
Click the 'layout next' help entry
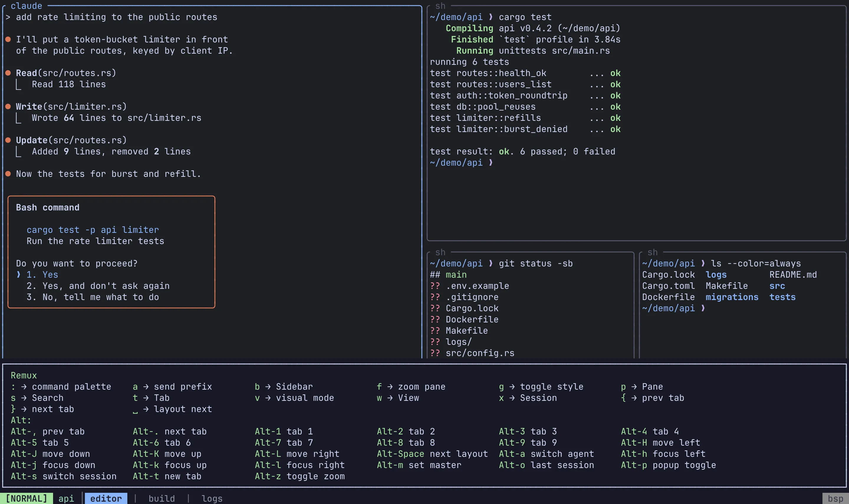coord(172,409)
